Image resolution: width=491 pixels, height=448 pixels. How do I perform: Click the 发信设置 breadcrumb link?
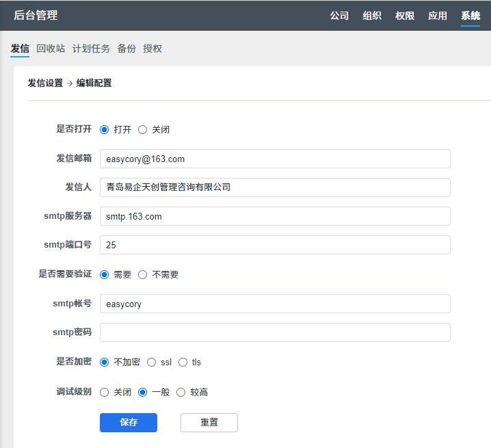point(45,83)
